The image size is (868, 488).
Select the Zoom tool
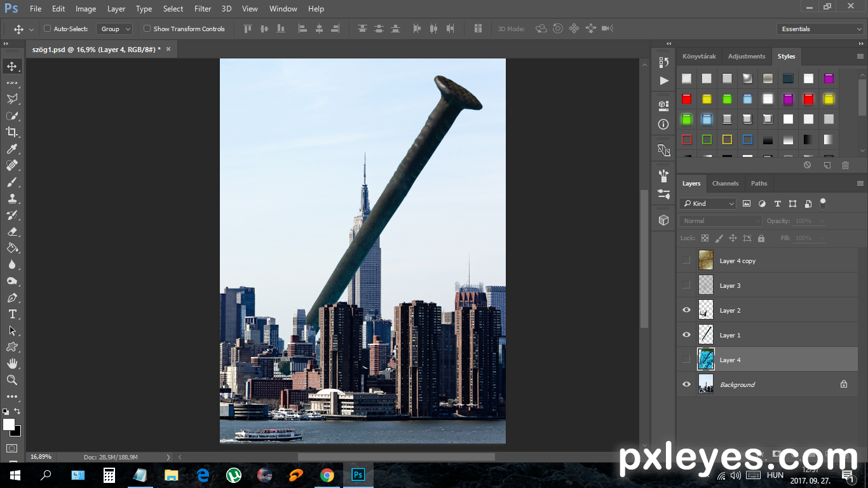(11, 380)
